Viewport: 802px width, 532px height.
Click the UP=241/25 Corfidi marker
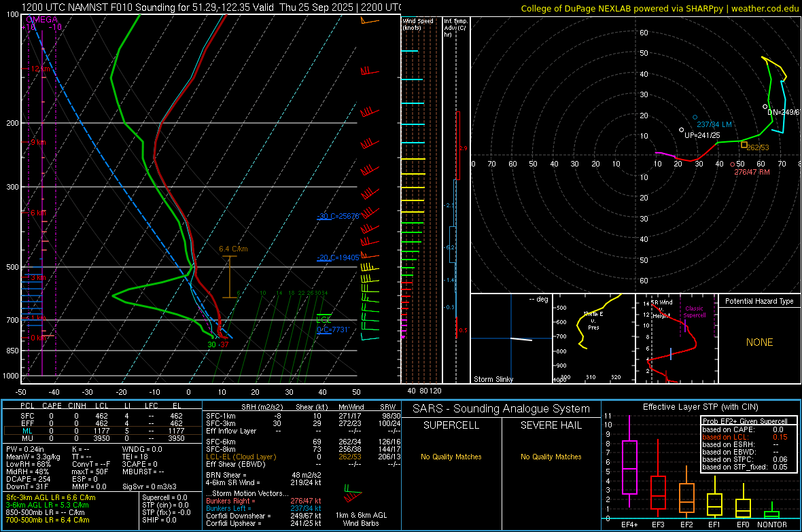pyautogui.click(x=702, y=135)
